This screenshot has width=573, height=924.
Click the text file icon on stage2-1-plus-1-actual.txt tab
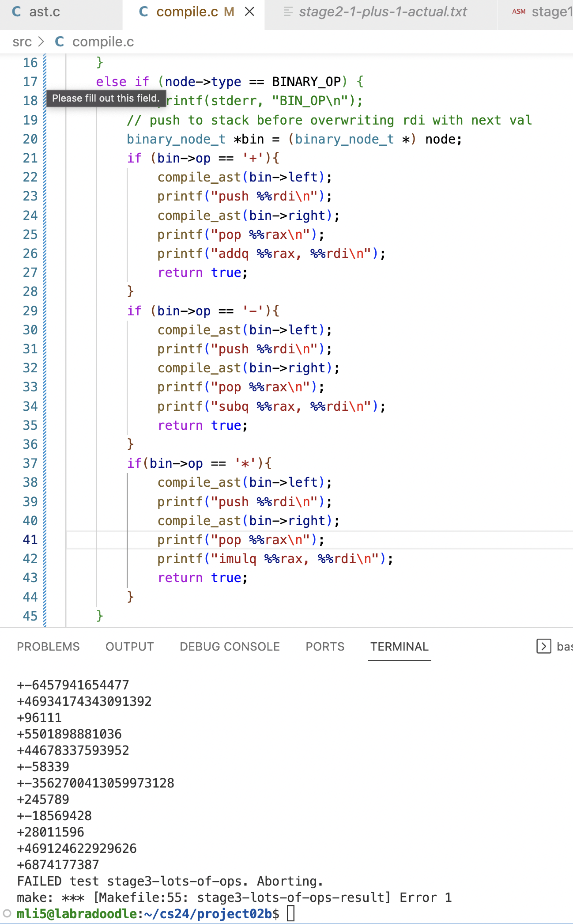pyautogui.click(x=288, y=12)
